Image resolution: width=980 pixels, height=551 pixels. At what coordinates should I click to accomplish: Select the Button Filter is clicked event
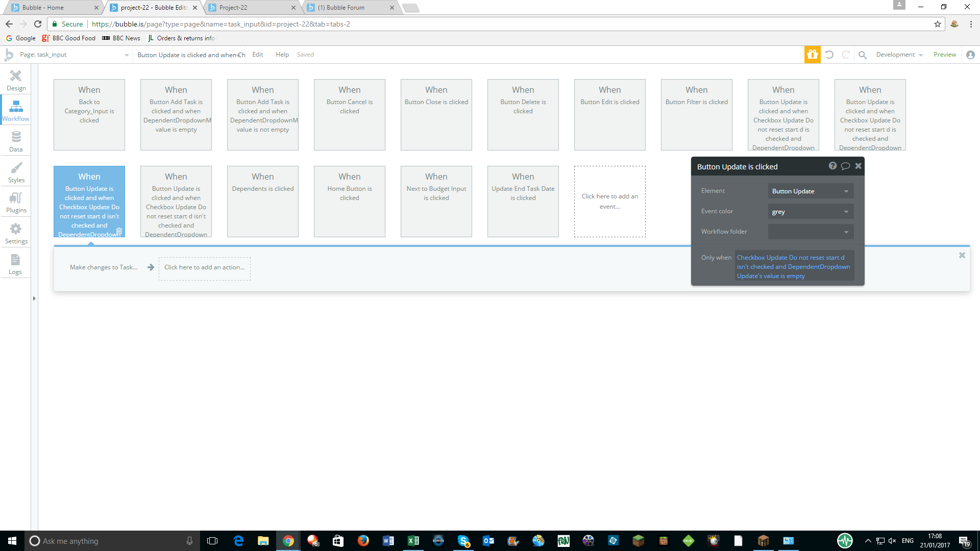(x=696, y=115)
